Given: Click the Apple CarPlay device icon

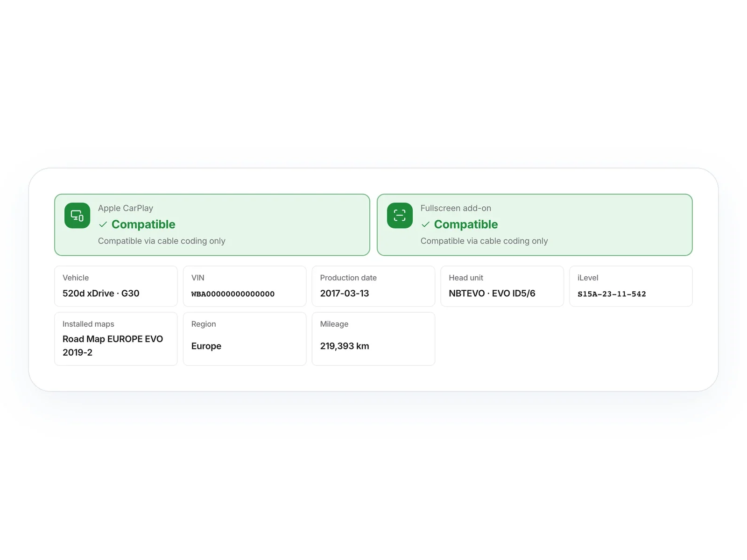Looking at the screenshot, I should (77, 216).
